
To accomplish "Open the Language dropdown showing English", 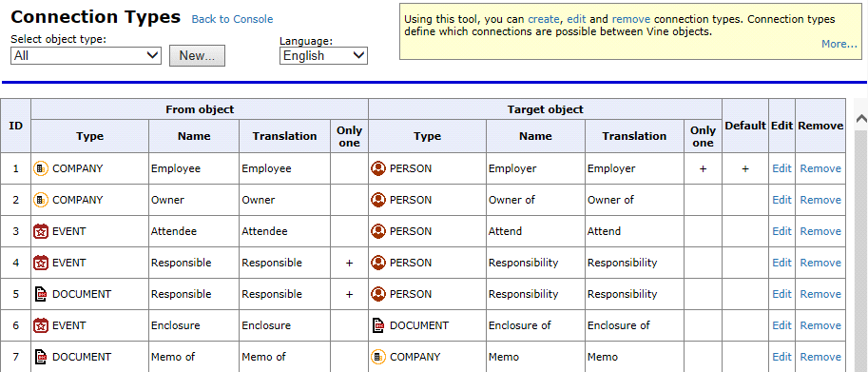I will click(323, 55).
